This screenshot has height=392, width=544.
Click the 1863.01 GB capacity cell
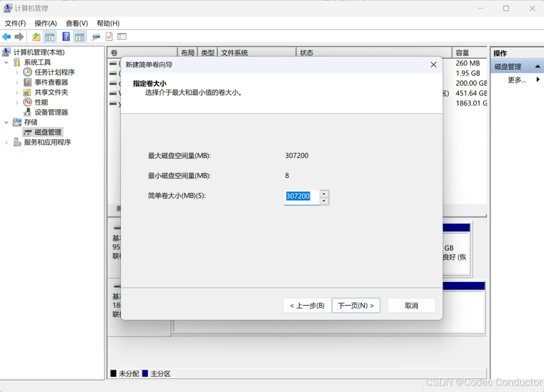click(x=471, y=103)
